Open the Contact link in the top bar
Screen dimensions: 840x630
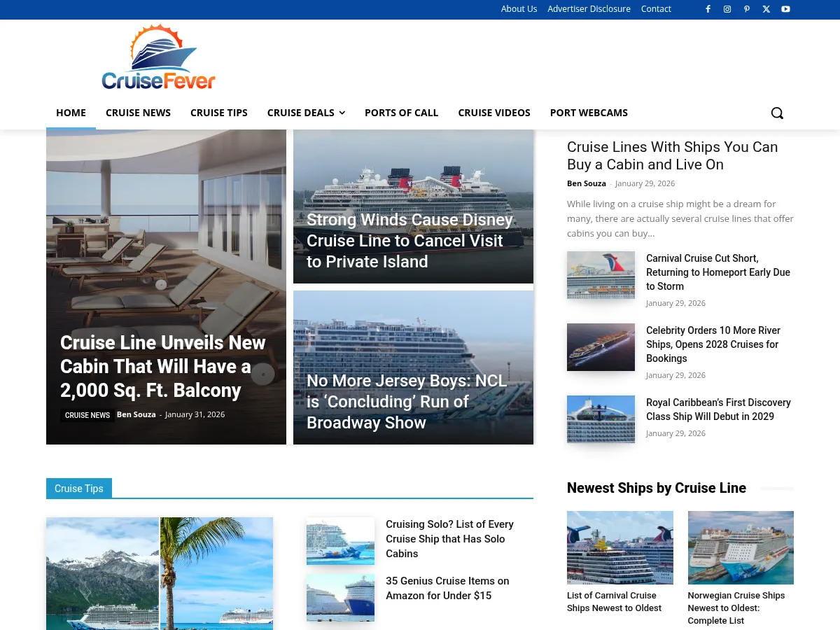(656, 9)
